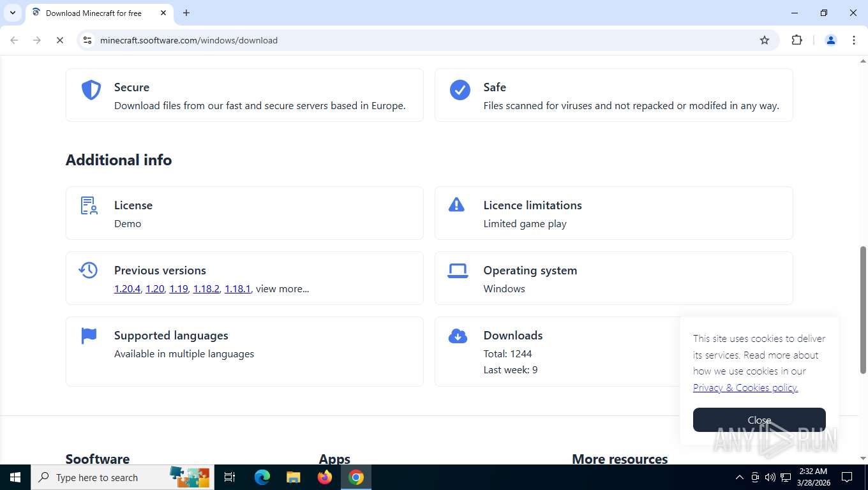Screen dimensions: 868x490
Task: Click the More resources footer heading
Action: click(x=620, y=459)
